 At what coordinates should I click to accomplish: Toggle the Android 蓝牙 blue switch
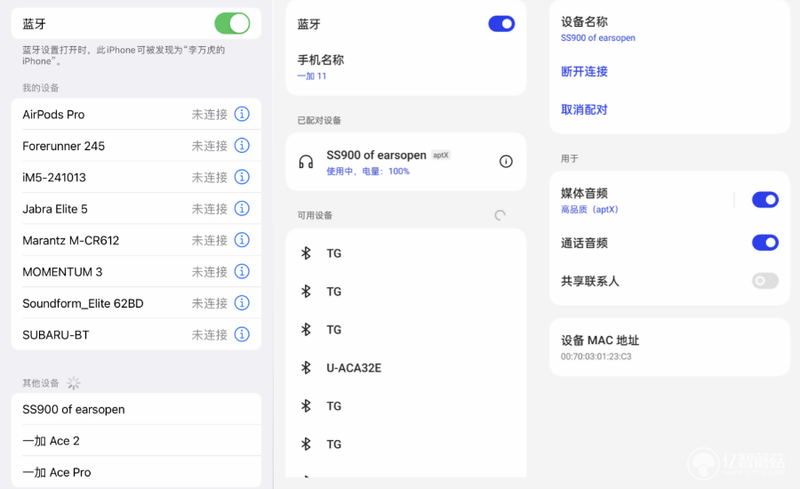click(502, 23)
